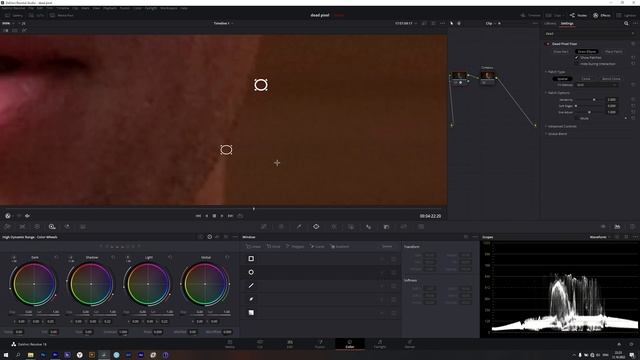The width and height of the screenshot is (640, 360).
Task: Collapse the Patch Type section
Action: click(x=546, y=72)
